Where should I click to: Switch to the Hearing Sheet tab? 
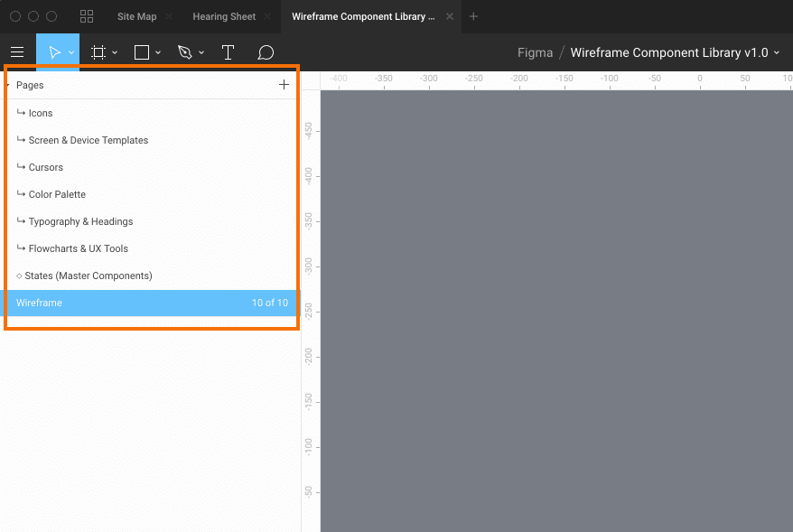[224, 16]
